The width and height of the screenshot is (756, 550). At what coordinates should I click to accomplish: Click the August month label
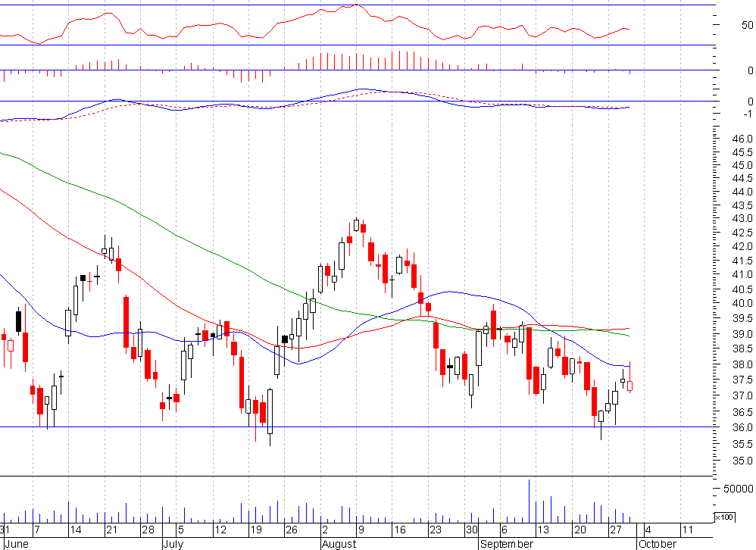pyautogui.click(x=339, y=544)
